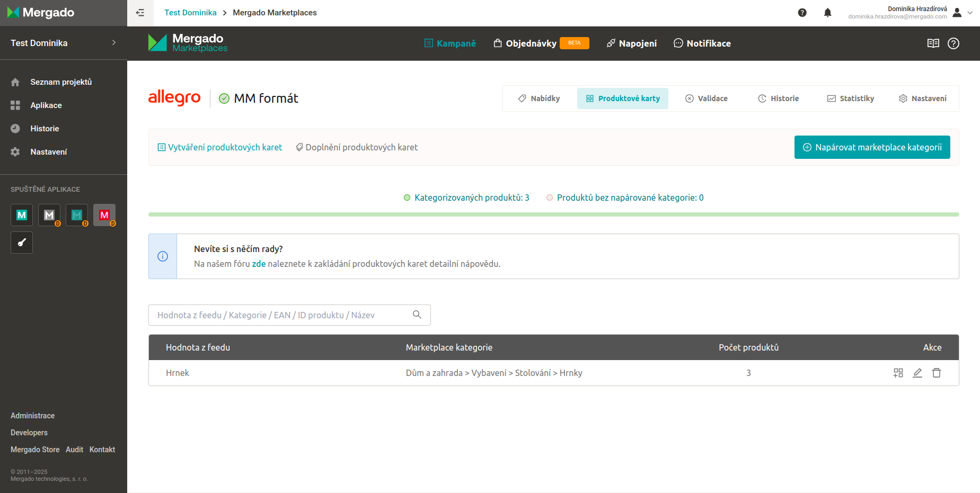The image size is (980, 493).
Task: Switch to the Nabídky tab
Action: point(539,98)
